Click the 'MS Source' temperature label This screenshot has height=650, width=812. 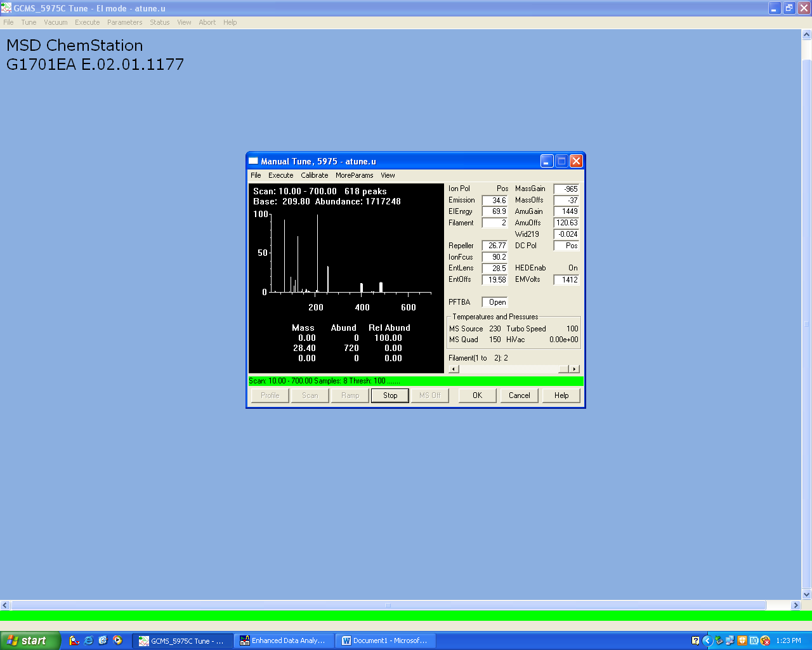tap(466, 329)
